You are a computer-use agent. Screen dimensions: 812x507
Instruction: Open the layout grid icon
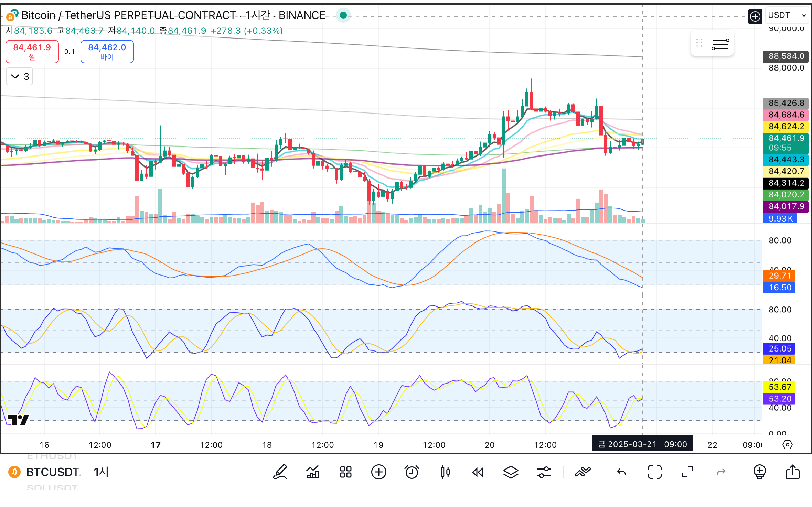point(345,472)
